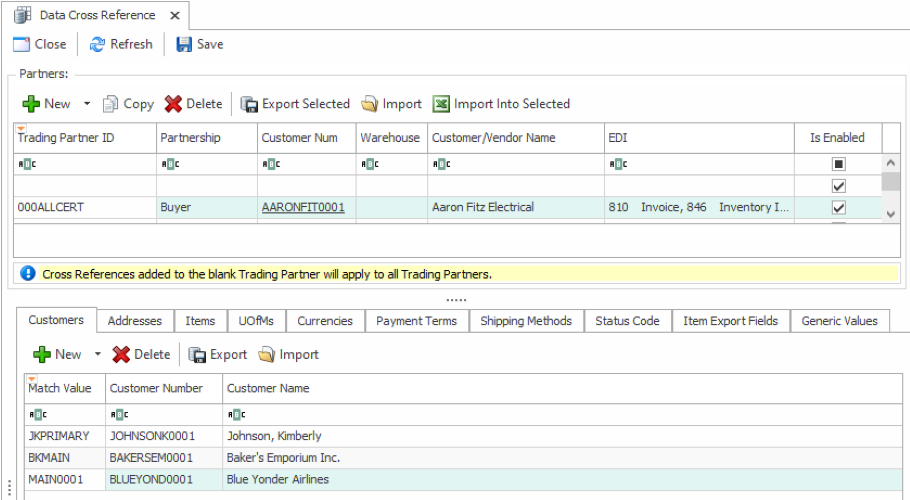910x500 pixels.
Task: Copy the selected partner
Action: 128,104
